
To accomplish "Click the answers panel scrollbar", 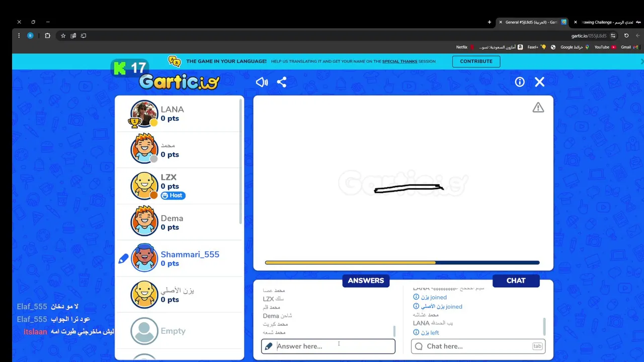I will click(394, 331).
